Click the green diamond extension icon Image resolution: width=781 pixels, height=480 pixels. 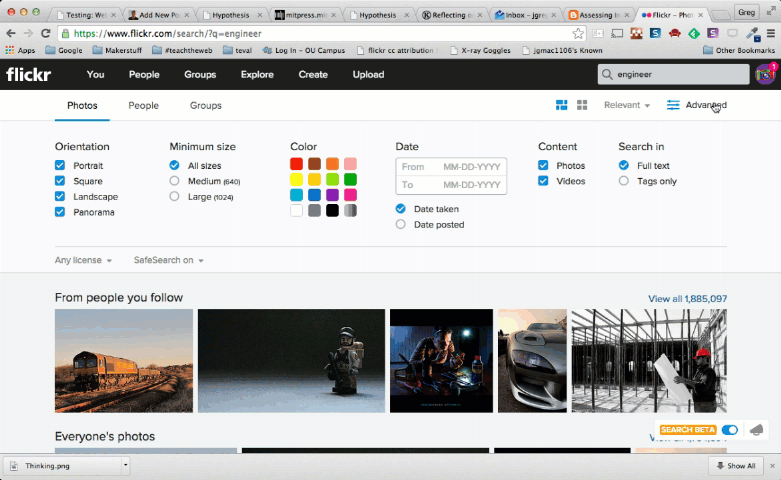[x=694, y=33]
